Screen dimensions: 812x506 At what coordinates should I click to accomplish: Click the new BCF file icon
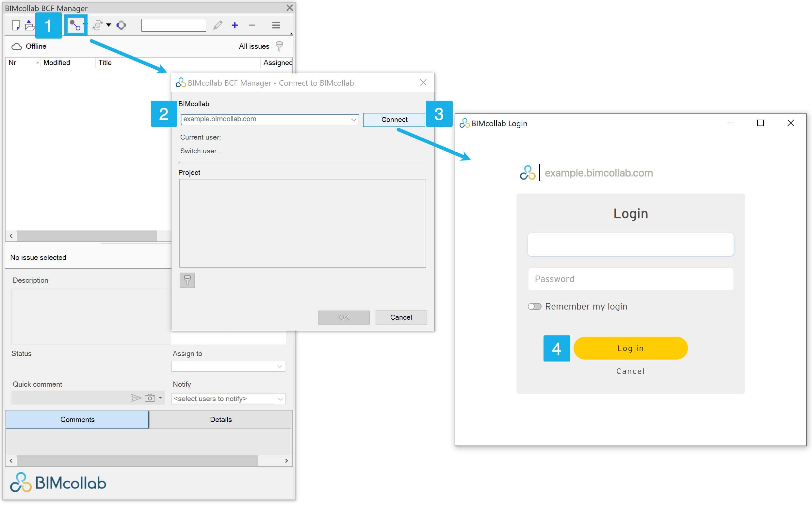pyautogui.click(x=15, y=25)
